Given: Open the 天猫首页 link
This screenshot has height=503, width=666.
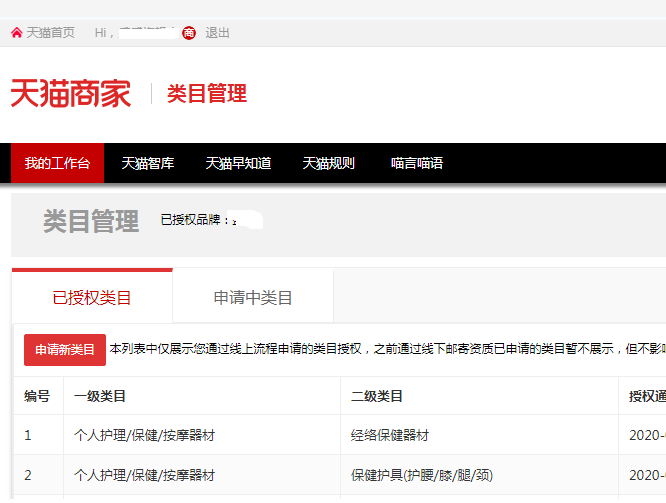Looking at the screenshot, I should pyautogui.click(x=51, y=33).
